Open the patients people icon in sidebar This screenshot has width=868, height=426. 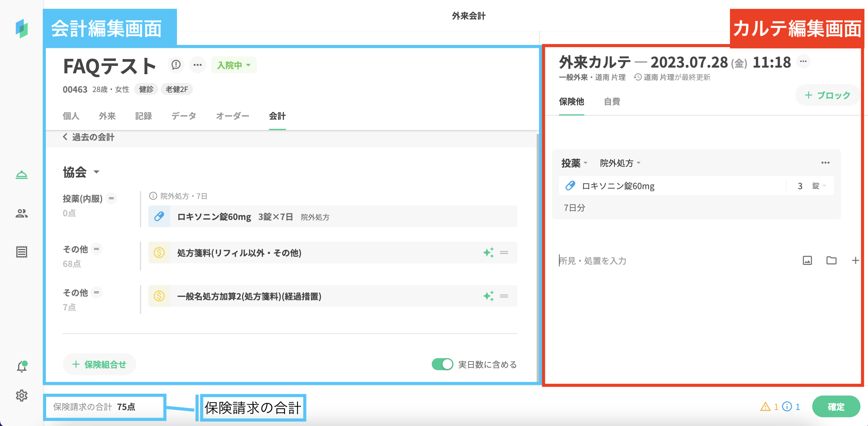coord(22,213)
